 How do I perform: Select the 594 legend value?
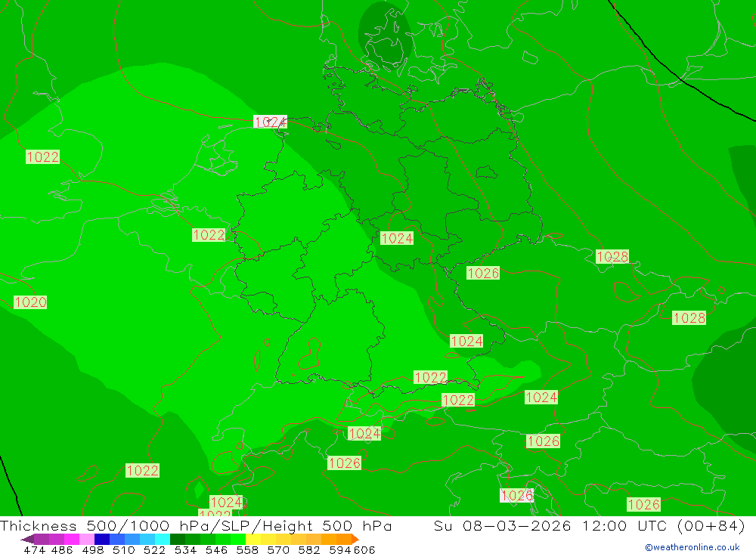click(339, 549)
